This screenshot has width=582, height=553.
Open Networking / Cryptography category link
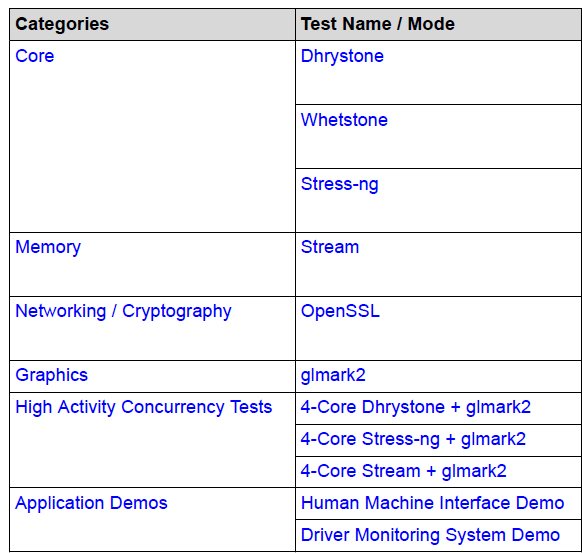(x=123, y=312)
